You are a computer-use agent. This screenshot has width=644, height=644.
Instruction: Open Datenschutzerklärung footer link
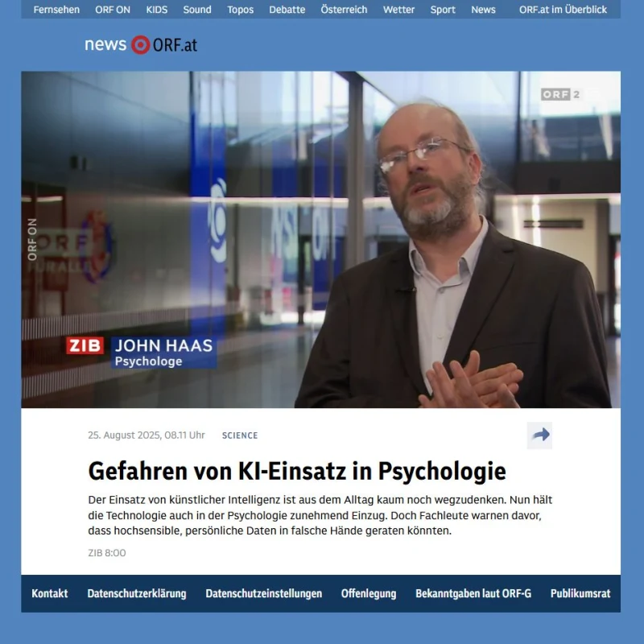click(x=137, y=593)
